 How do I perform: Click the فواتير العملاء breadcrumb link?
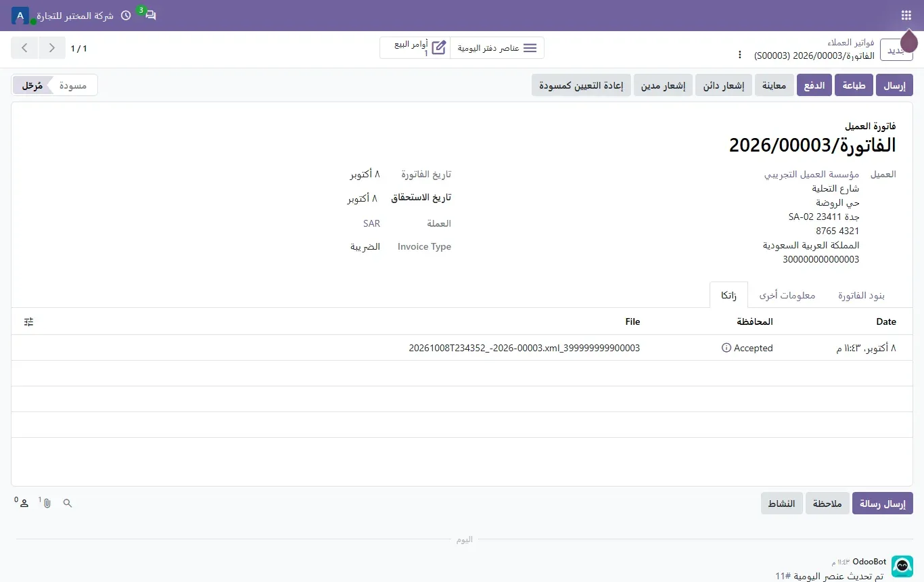[851, 42]
